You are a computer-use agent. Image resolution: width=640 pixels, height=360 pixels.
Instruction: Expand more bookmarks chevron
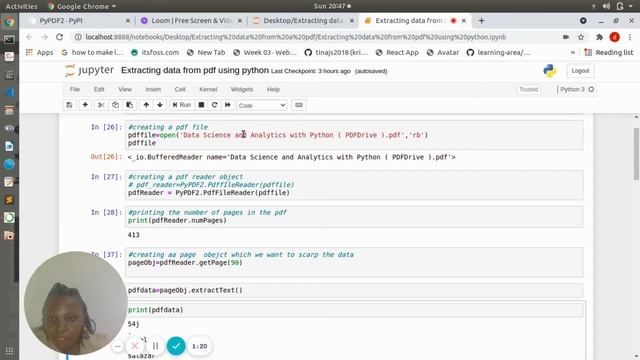click(573, 52)
